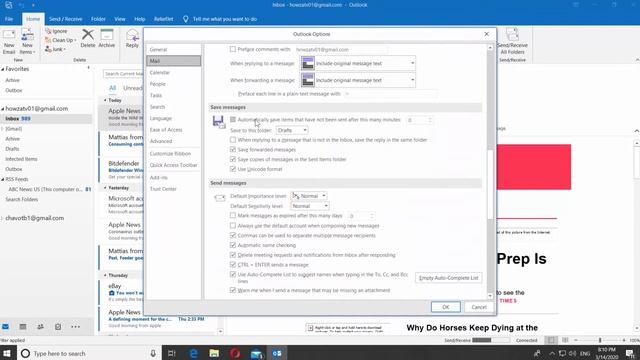Click the Save messages disk icon
Viewport: 640px width, 360px height.
coord(219,122)
